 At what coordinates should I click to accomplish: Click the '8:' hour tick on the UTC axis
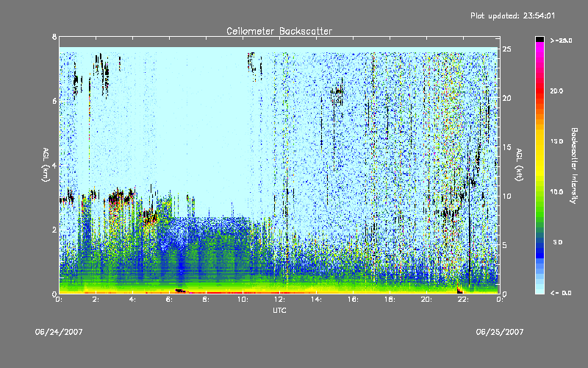click(206, 300)
